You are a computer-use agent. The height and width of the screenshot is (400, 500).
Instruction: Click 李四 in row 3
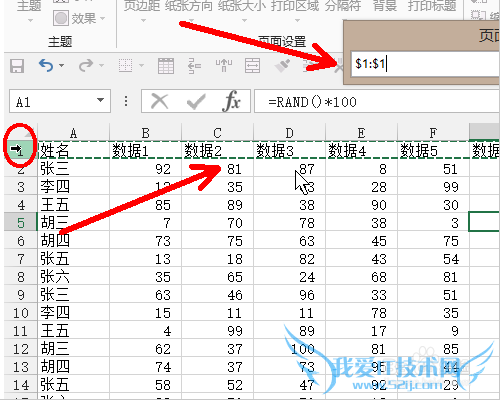click(73, 186)
